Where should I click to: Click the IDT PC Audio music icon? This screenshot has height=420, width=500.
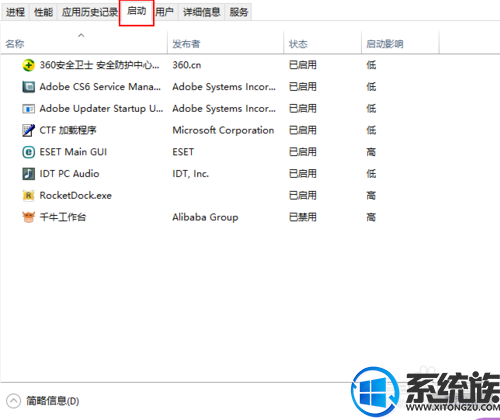click(x=29, y=174)
